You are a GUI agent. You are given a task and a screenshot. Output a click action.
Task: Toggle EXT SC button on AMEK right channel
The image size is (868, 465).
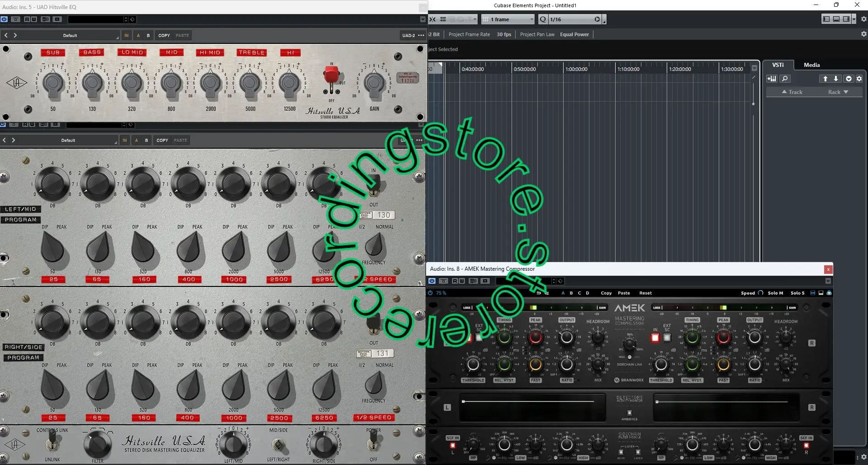pos(667,338)
